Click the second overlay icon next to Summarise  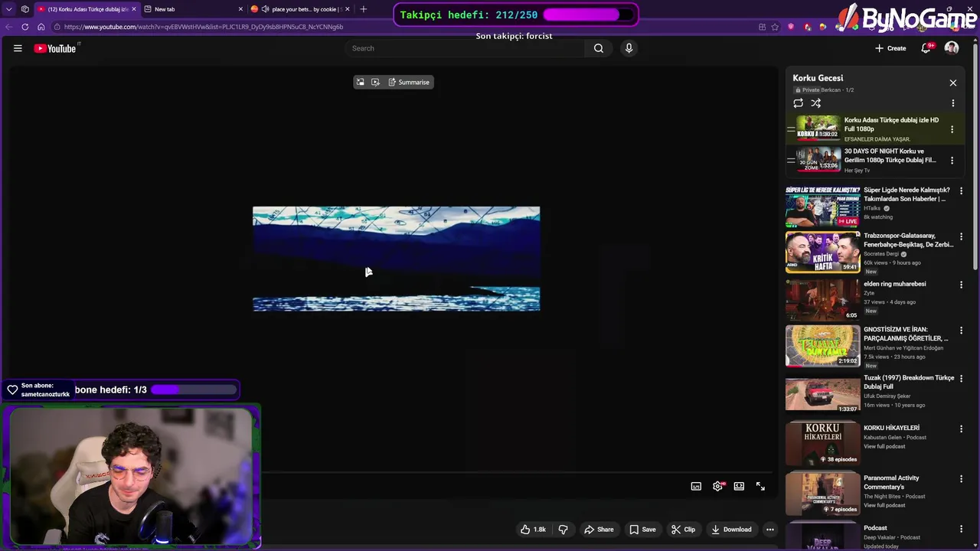pos(375,82)
